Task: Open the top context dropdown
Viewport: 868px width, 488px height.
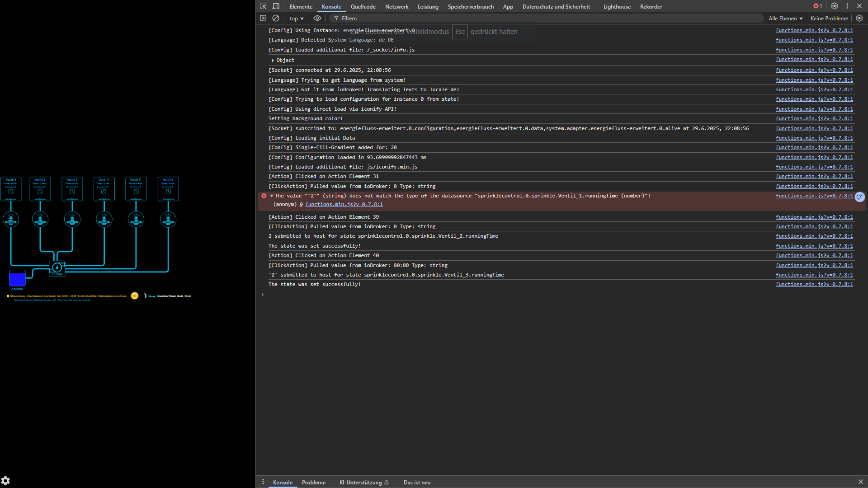Action: tap(297, 19)
